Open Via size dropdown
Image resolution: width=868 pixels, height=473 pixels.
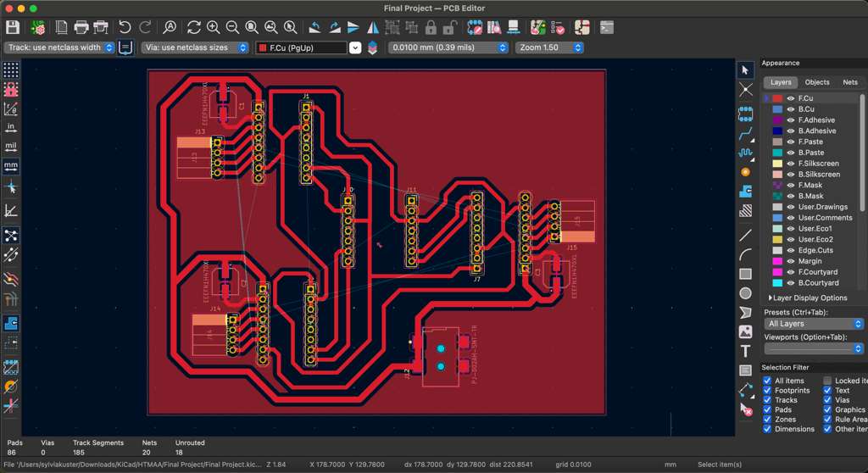(x=194, y=47)
